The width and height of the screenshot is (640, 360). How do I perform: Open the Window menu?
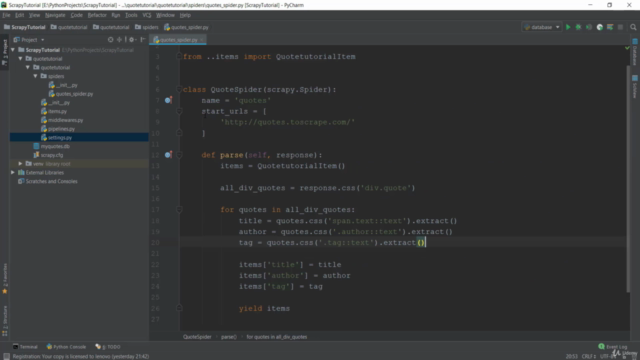tap(165, 15)
